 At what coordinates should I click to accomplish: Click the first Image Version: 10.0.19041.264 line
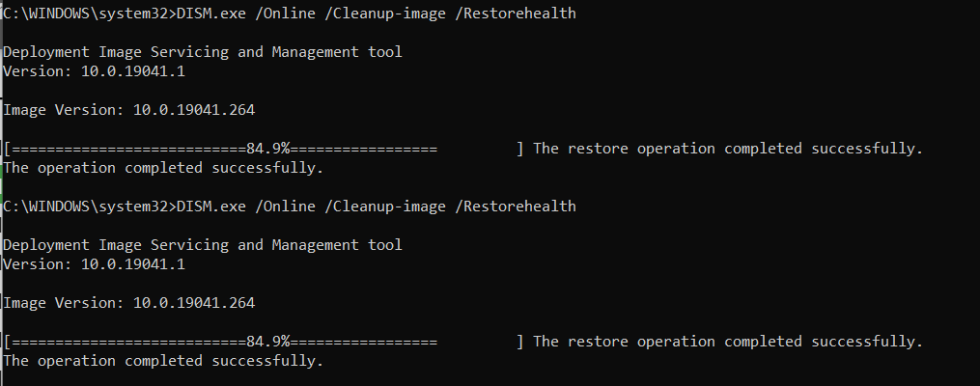(x=128, y=111)
